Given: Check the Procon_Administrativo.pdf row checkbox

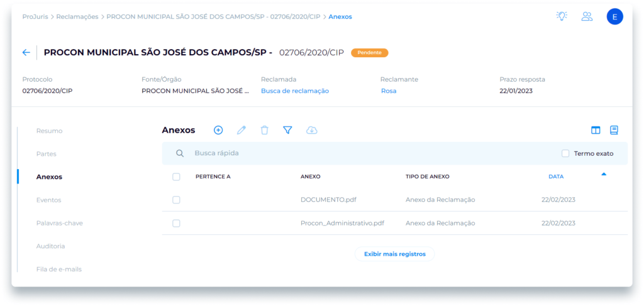Looking at the screenshot, I should (x=176, y=223).
